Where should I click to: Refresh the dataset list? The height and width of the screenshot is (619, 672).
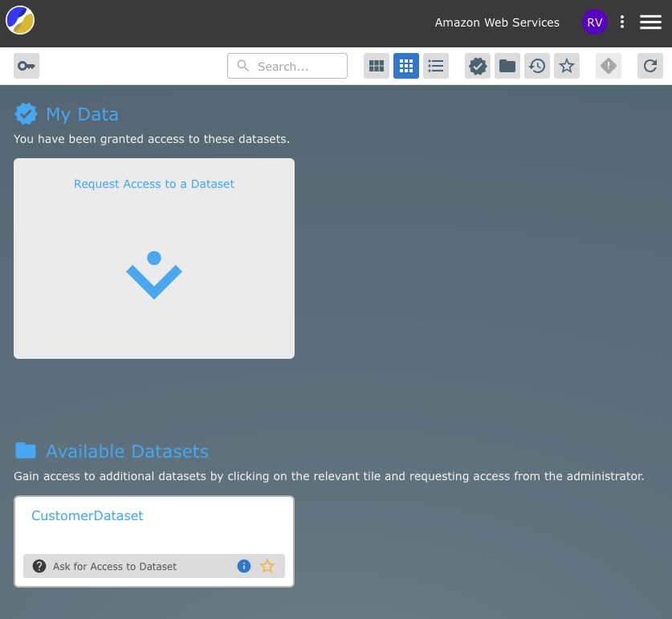(650, 66)
